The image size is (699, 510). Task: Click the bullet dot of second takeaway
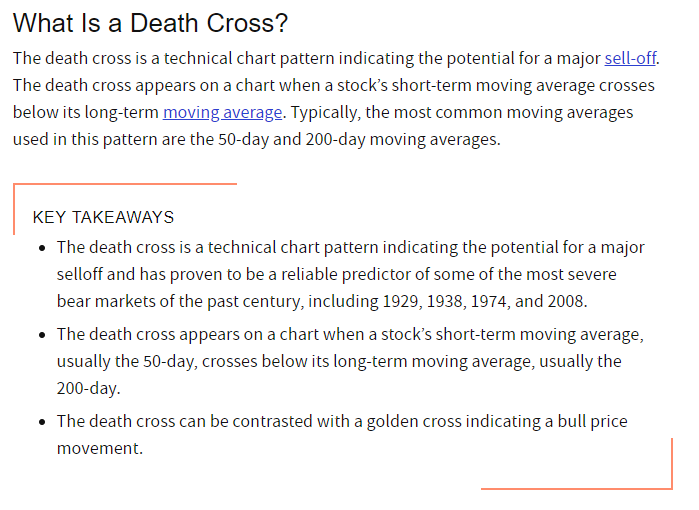pos(42,335)
